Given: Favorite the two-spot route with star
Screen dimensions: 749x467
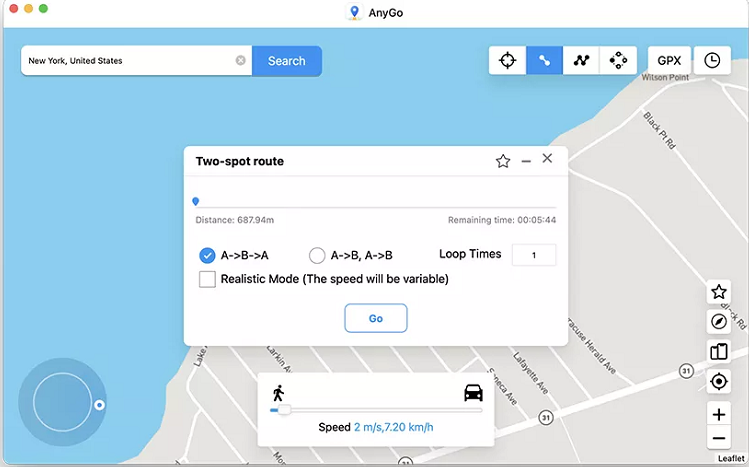Looking at the screenshot, I should 503,161.
